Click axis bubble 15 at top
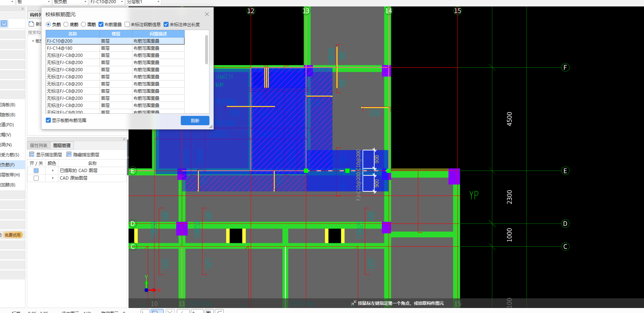Viewport: 644px width, 313px height. pyautogui.click(x=457, y=11)
